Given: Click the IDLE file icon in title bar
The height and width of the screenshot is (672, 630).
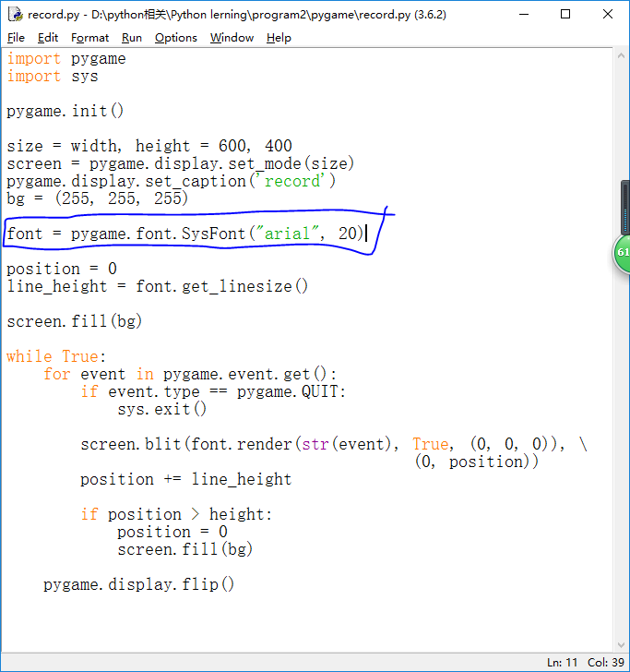Looking at the screenshot, I should tap(15, 15).
